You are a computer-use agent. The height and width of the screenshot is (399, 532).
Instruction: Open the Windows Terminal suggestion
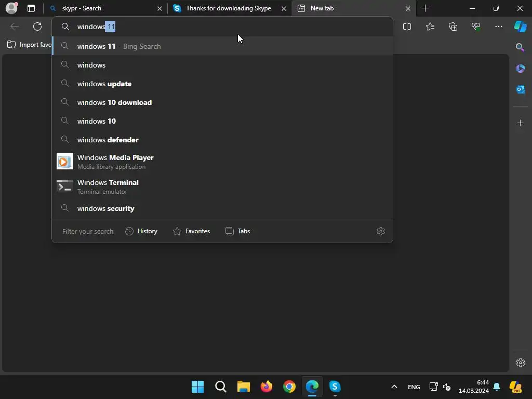(x=222, y=187)
